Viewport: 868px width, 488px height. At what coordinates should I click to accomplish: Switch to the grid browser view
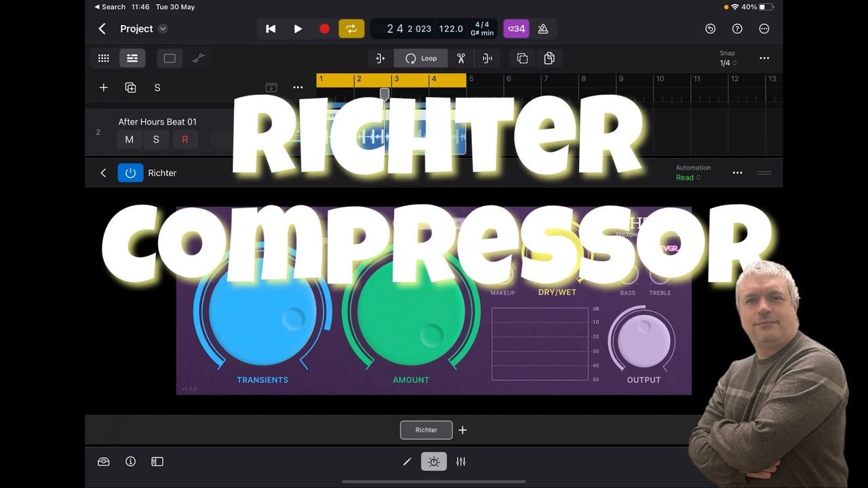pyautogui.click(x=104, y=58)
